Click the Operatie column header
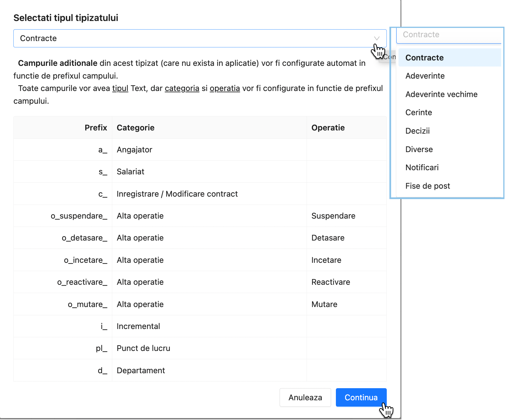The image size is (507, 420). [x=347, y=128]
